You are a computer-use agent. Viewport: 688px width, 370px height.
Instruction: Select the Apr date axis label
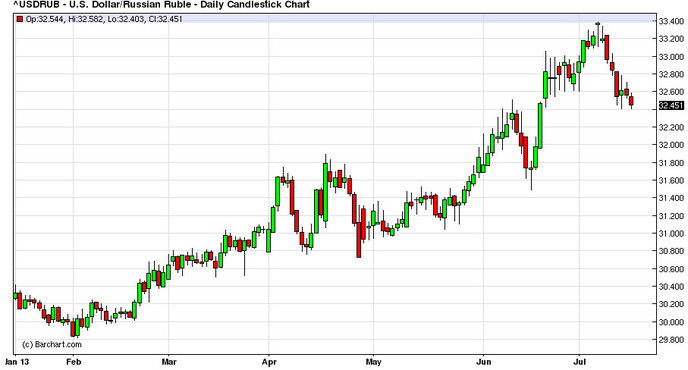pos(269,362)
